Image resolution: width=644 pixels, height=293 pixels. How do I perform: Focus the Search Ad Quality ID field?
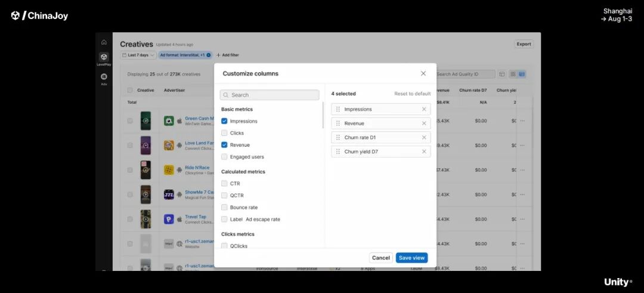point(465,75)
